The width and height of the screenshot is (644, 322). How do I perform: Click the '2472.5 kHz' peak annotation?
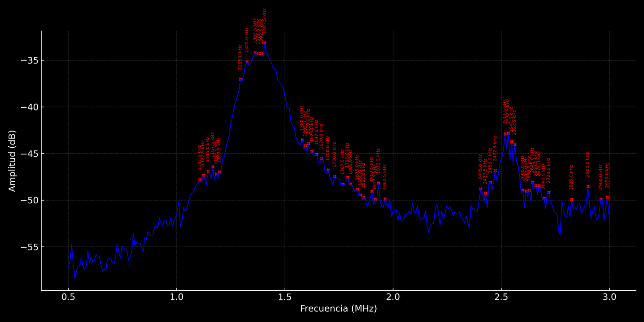[x=495, y=149]
